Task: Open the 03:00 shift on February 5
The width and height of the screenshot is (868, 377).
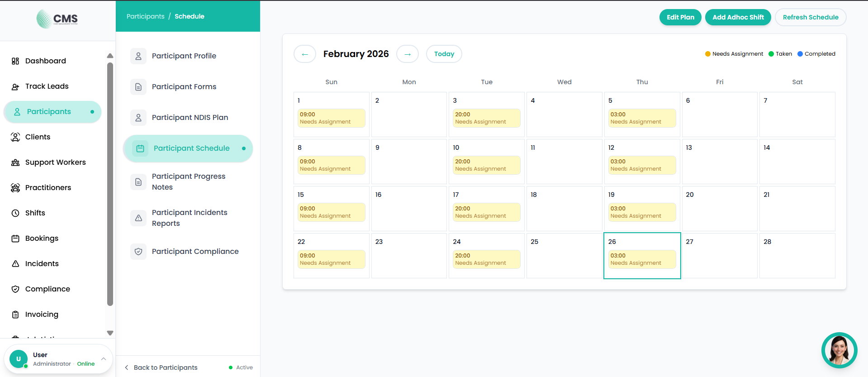Action: click(642, 118)
